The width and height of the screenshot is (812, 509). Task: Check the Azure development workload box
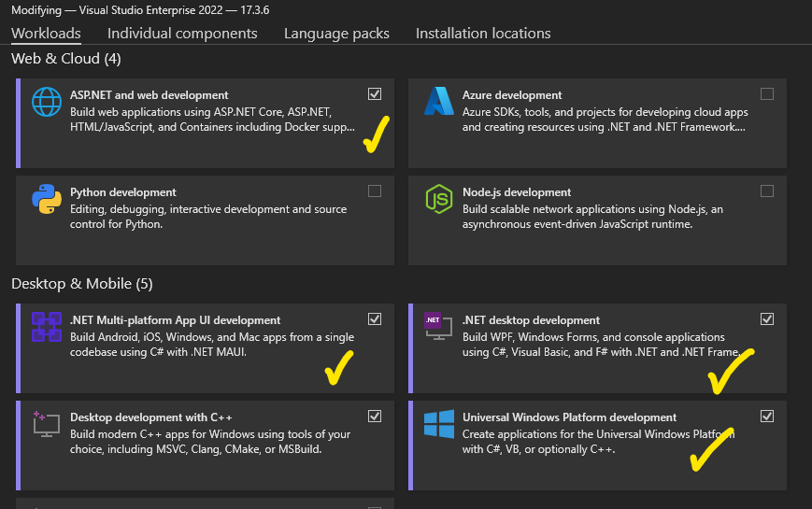coord(767,93)
